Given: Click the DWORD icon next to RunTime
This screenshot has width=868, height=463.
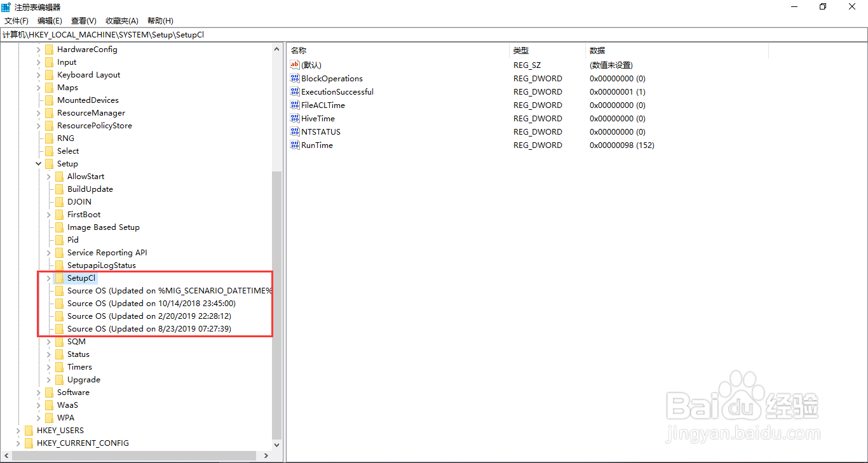Looking at the screenshot, I should click(x=294, y=145).
